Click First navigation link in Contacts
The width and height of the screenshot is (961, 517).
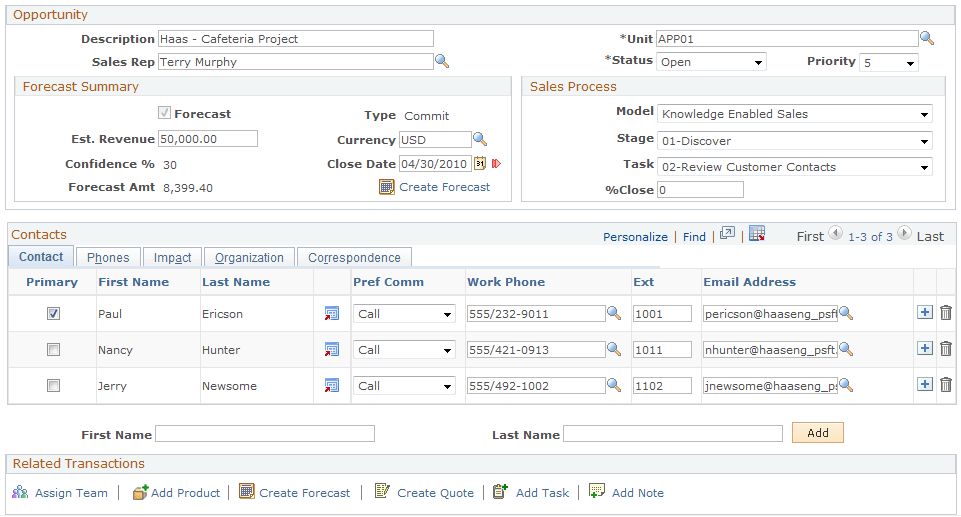coord(810,236)
